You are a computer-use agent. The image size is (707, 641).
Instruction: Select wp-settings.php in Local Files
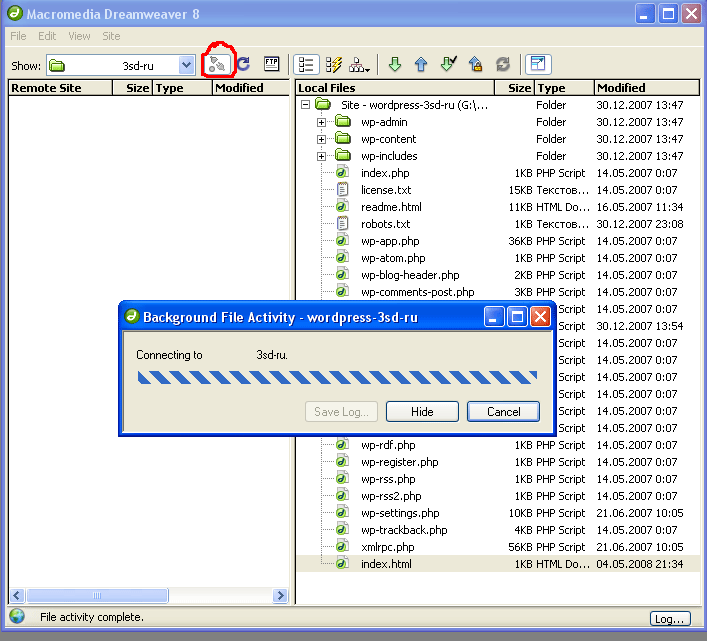point(400,513)
